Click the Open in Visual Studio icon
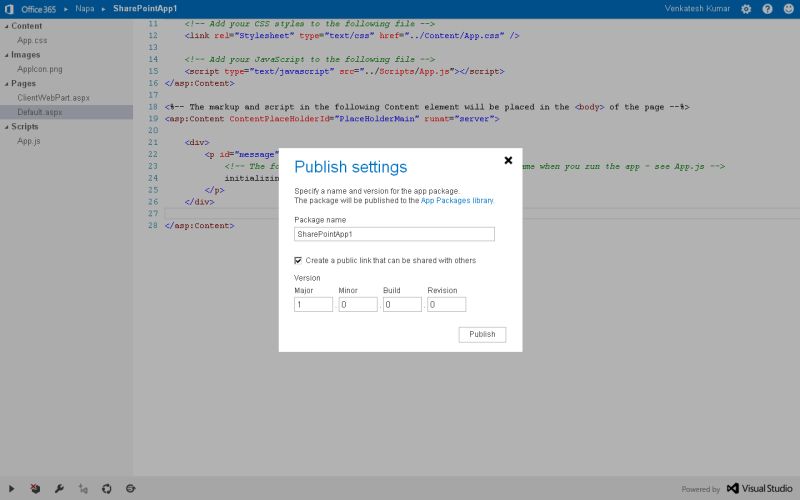The height and width of the screenshot is (500, 800). coord(83,488)
